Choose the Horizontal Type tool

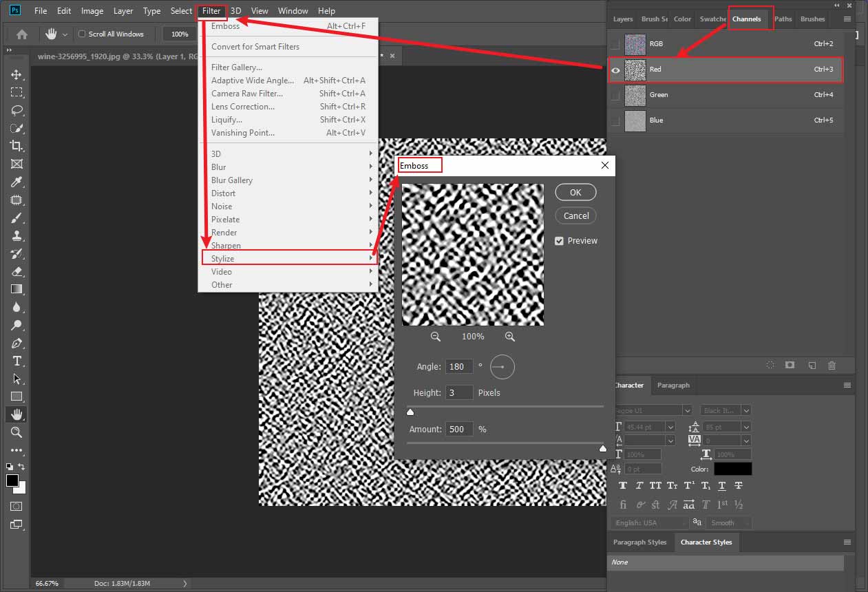17,361
